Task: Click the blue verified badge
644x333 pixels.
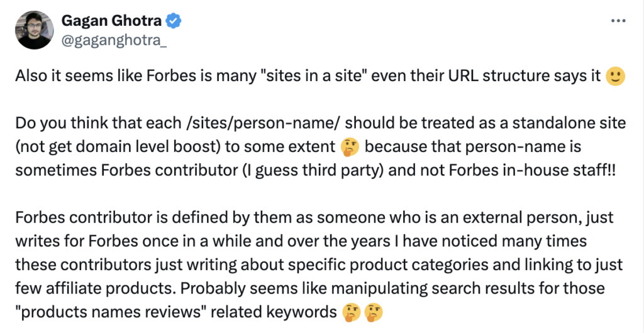Action: pyautogui.click(x=174, y=21)
